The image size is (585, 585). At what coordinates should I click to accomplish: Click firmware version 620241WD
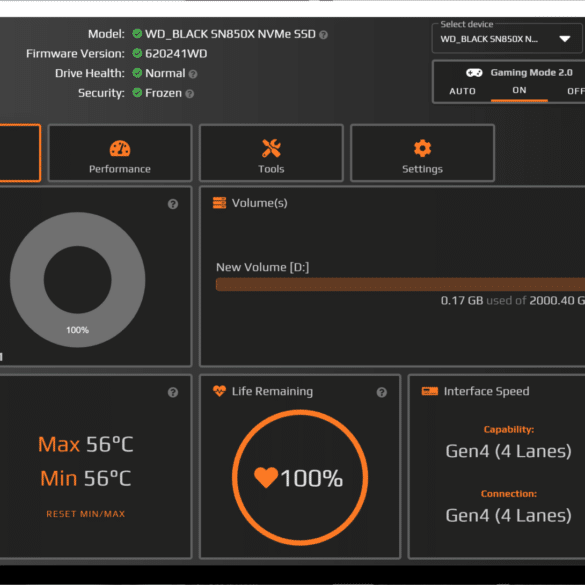click(176, 53)
